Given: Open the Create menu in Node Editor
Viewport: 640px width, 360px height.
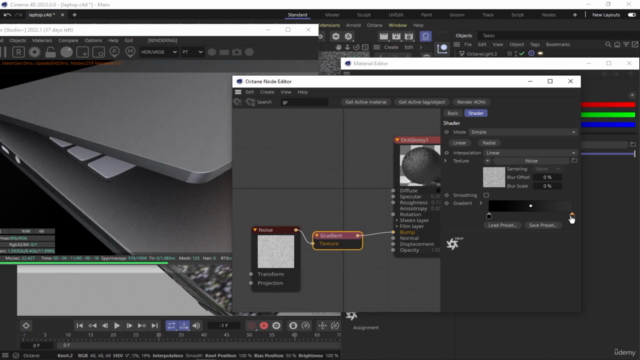Looking at the screenshot, I should [267, 92].
